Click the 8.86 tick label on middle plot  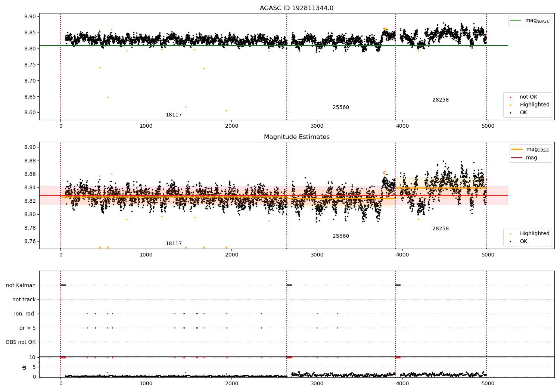pyautogui.click(x=30, y=174)
